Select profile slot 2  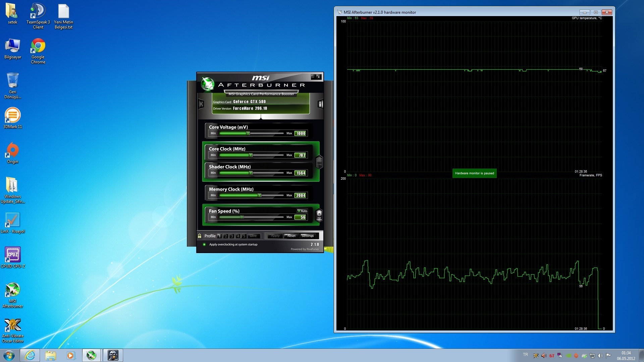click(x=226, y=236)
